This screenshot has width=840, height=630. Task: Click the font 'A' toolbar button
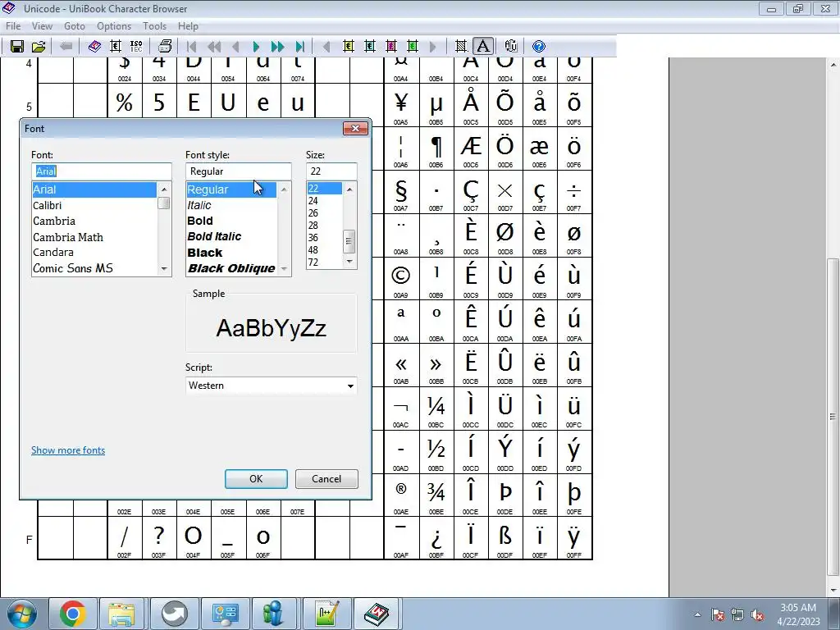pos(482,47)
